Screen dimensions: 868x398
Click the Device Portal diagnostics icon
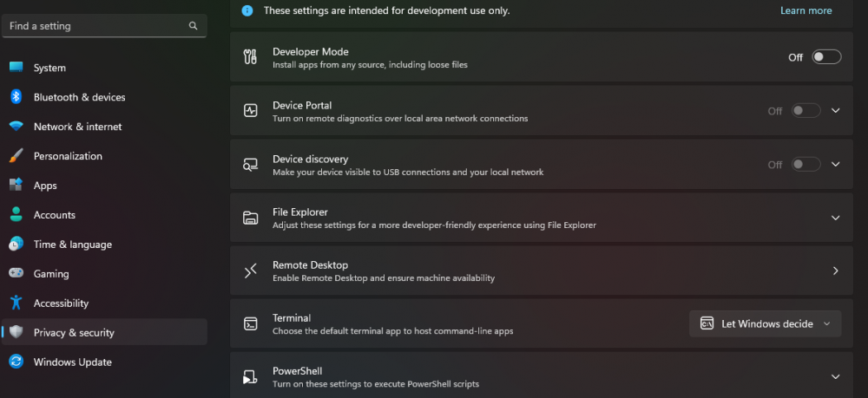click(x=250, y=111)
